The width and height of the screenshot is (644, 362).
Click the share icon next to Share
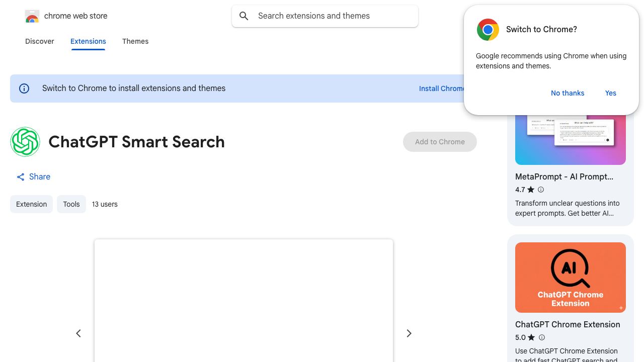pyautogui.click(x=21, y=177)
